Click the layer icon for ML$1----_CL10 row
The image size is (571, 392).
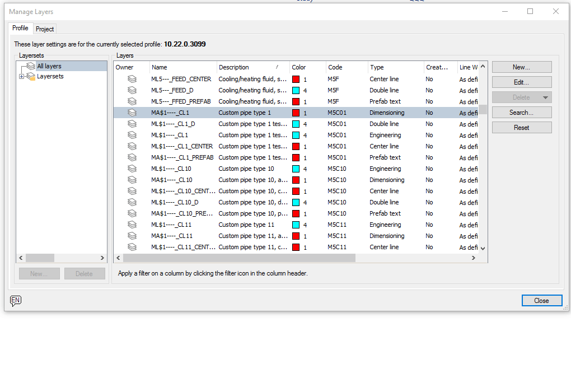pyautogui.click(x=132, y=169)
